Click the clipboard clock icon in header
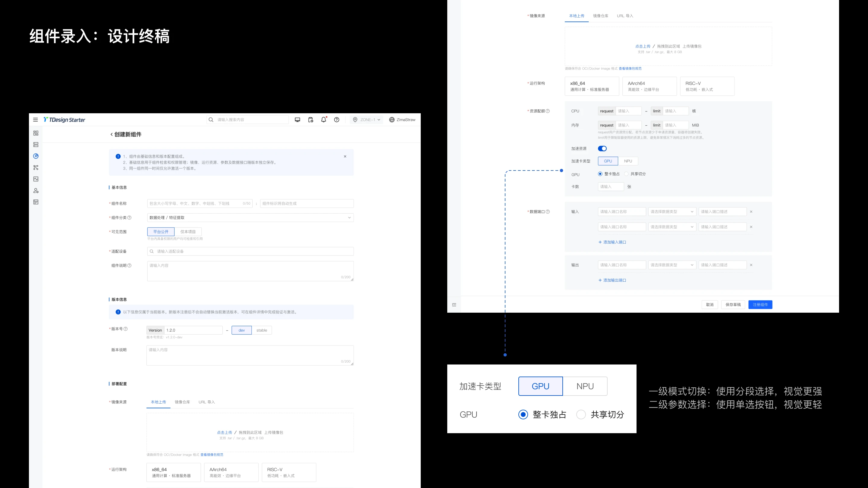Viewport: 868px width, 488px height. coord(310,120)
